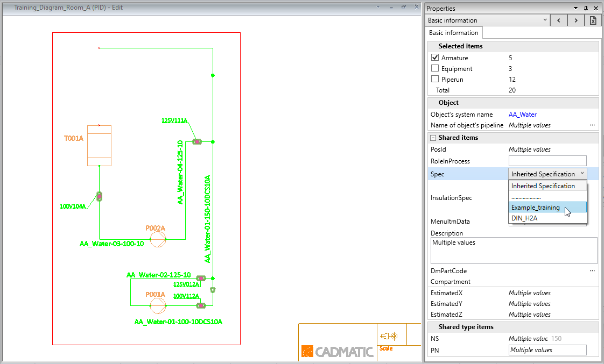Open document window dropdown arrow
This screenshot has height=364, width=604.
(378, 7)
